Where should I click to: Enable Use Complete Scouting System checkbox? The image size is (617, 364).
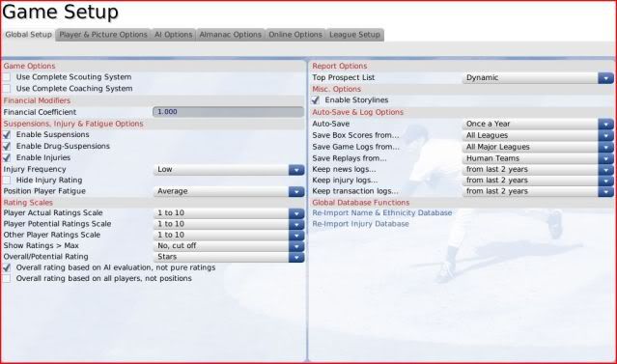pos(7,77)
